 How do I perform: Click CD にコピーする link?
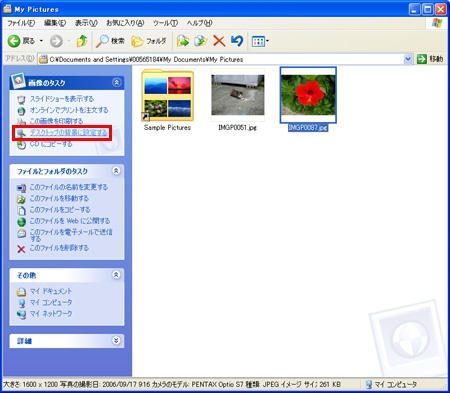51,144
